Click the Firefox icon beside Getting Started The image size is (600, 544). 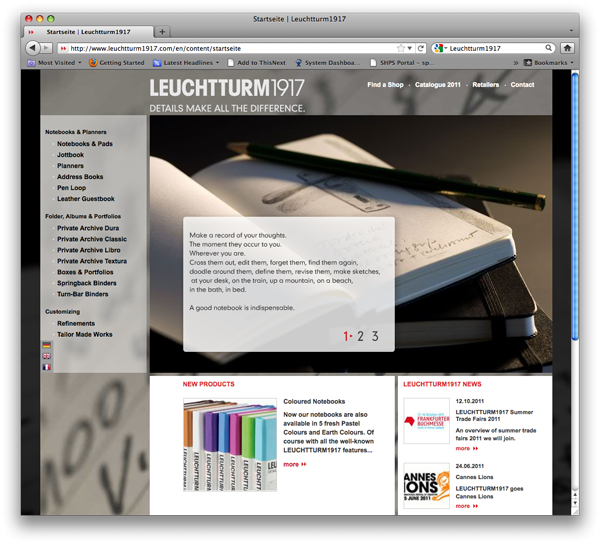pyautogui.click(x=93, y=62)
